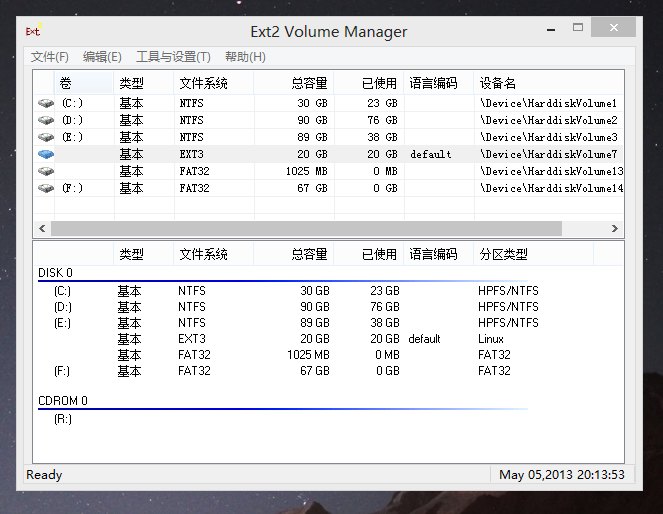The image size is (663, 514).
Task: Click the horizontal scrollbar right arrow
Action: click(x=615, y=229)
